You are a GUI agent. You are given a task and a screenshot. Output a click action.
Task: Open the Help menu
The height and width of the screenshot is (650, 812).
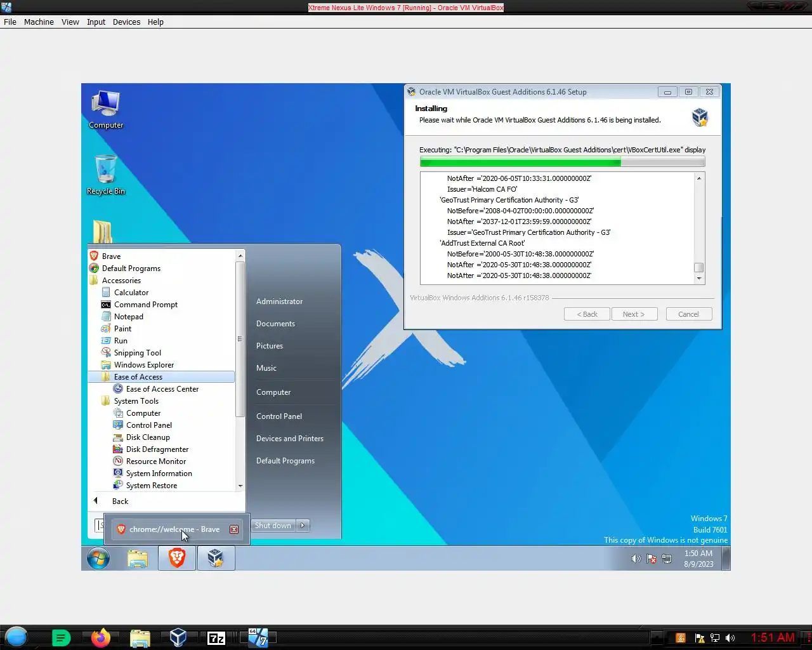155,22
